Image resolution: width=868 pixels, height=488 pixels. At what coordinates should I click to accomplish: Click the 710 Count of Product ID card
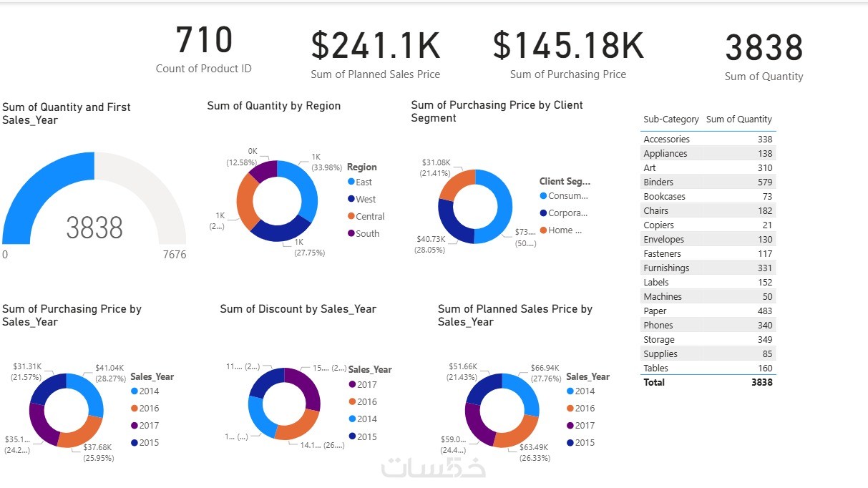pyautogui.click(x=204, y=49)
